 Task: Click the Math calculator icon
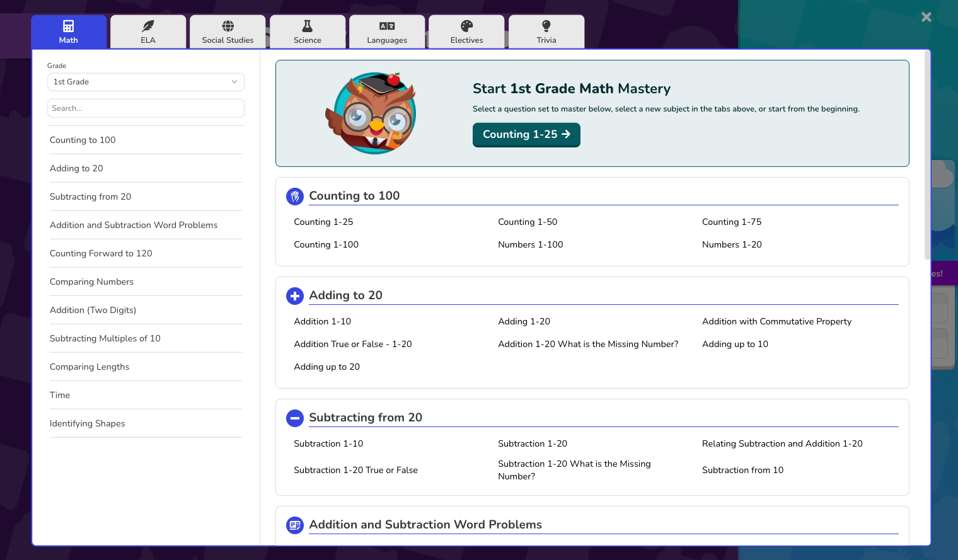[69, 26]
